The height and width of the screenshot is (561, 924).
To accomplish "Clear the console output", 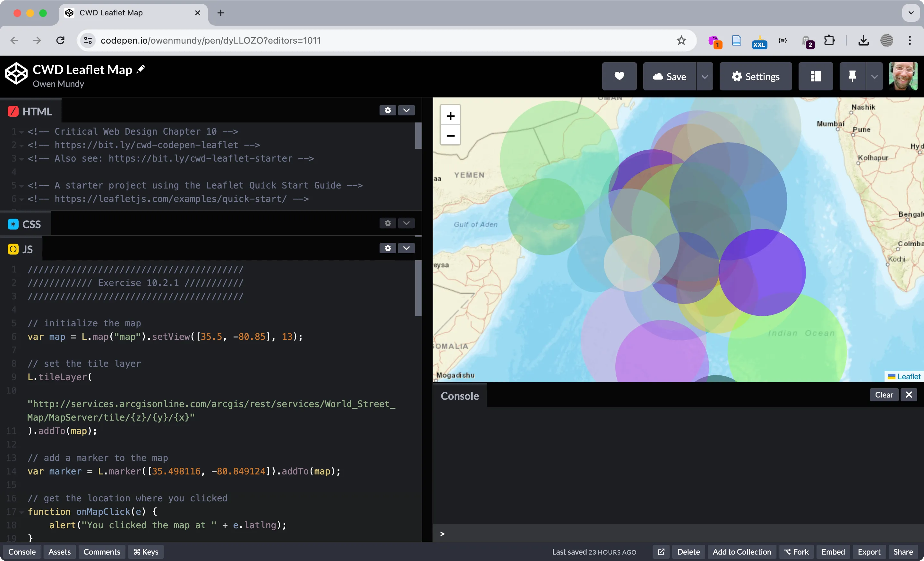I will pos(884,395).
